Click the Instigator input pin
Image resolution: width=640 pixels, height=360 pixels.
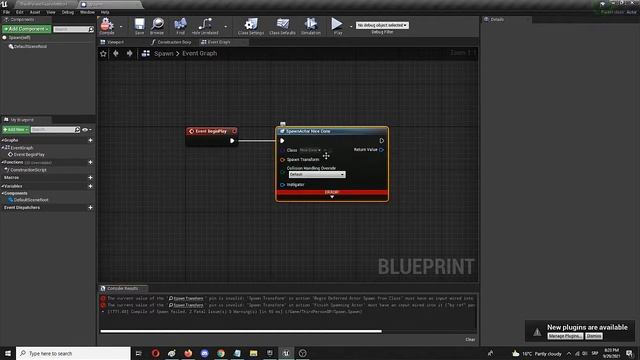[x=282, y=185]
